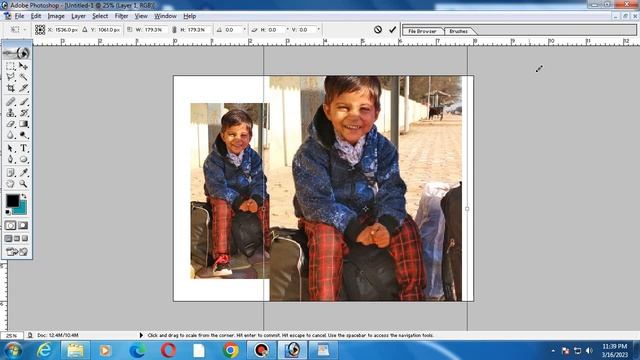640x360 pixels.
Task: Select the Type tool
Action: pos(23,149)
